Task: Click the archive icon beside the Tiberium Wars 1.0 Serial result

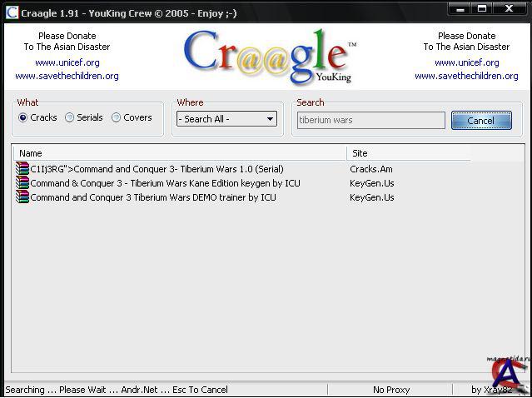Action: [x=22, y=169]
